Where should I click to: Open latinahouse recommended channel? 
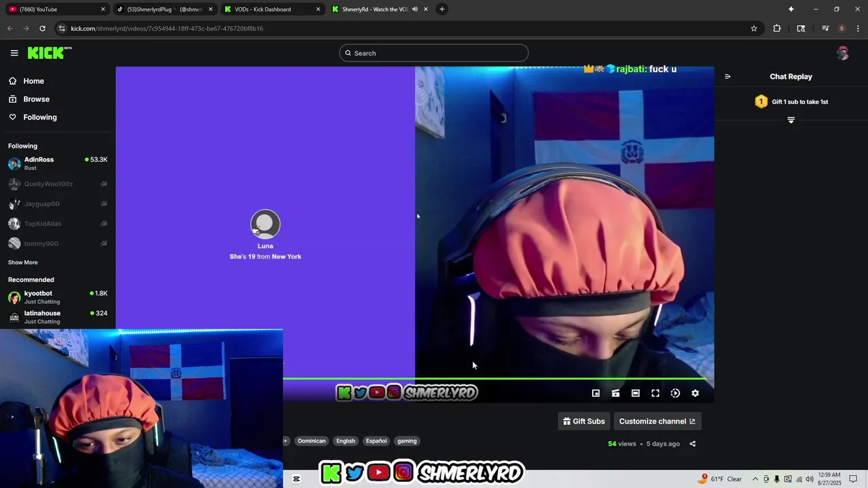point(58,317)
